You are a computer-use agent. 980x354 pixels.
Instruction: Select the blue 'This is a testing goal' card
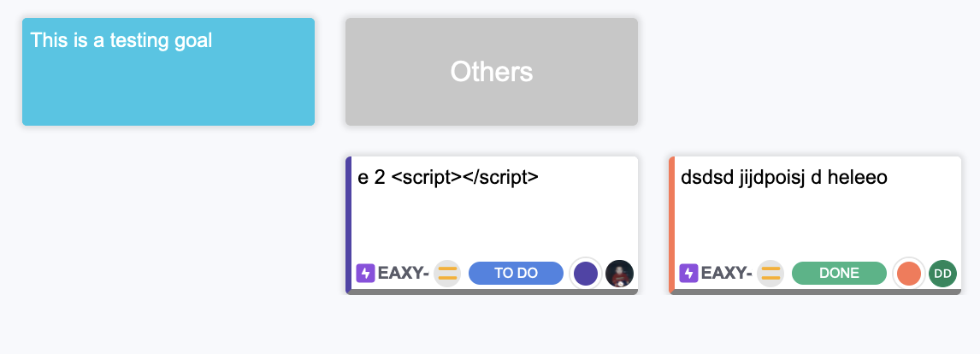point(168,72)
